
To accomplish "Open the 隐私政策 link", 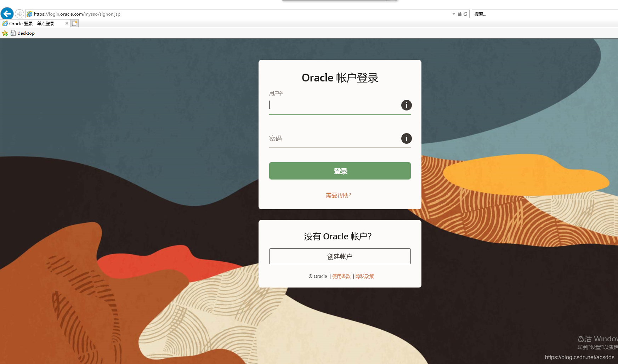I will point(365,277).
